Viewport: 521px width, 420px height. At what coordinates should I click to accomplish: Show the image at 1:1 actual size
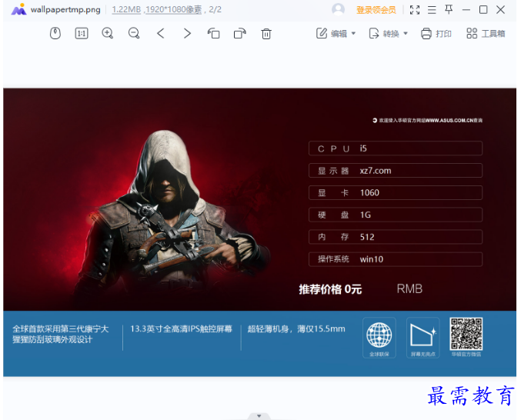(82, 34)
